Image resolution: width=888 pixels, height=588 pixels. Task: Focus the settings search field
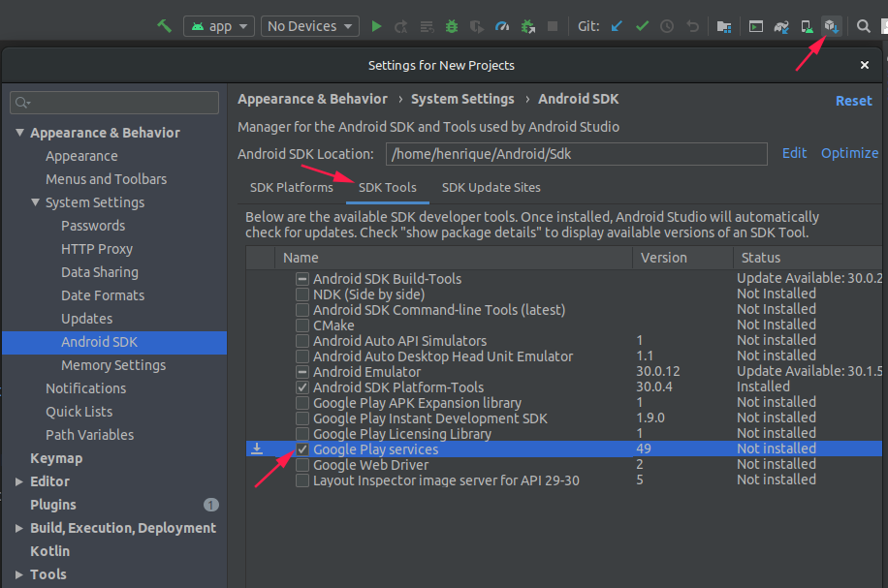[114, 103]
